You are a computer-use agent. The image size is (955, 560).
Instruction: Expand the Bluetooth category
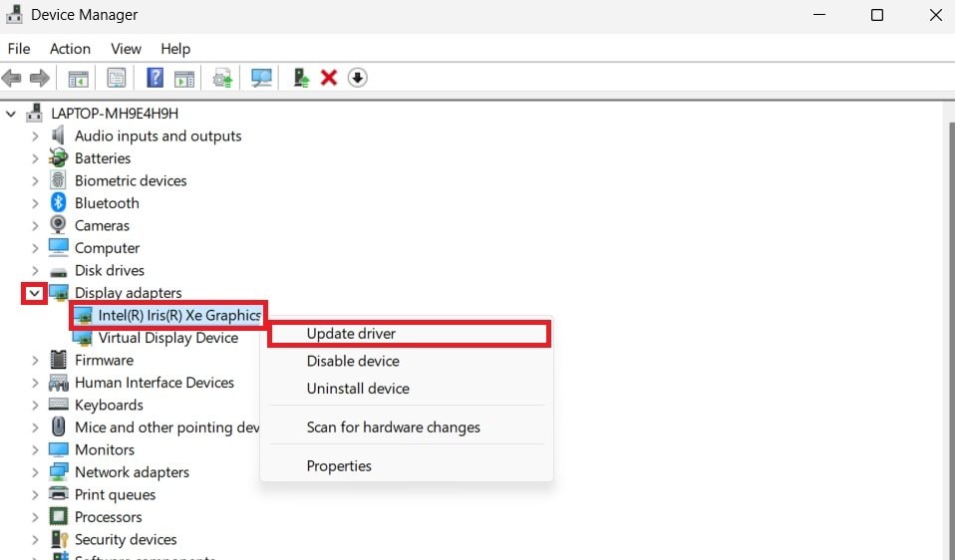(x=35, y=203)
